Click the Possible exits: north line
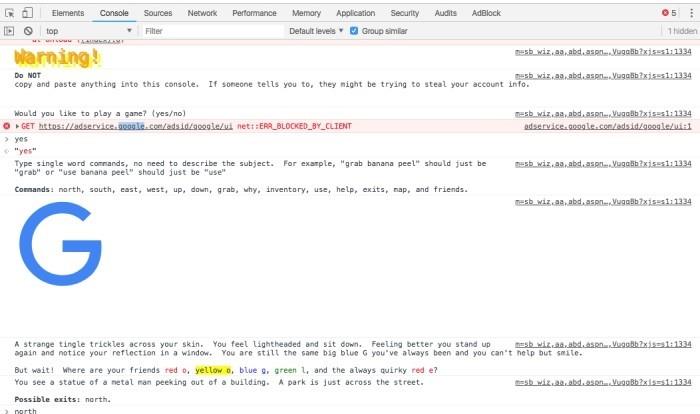Viewport: 700px width, 414px height. pyautogui.click(x=62, y=400)
